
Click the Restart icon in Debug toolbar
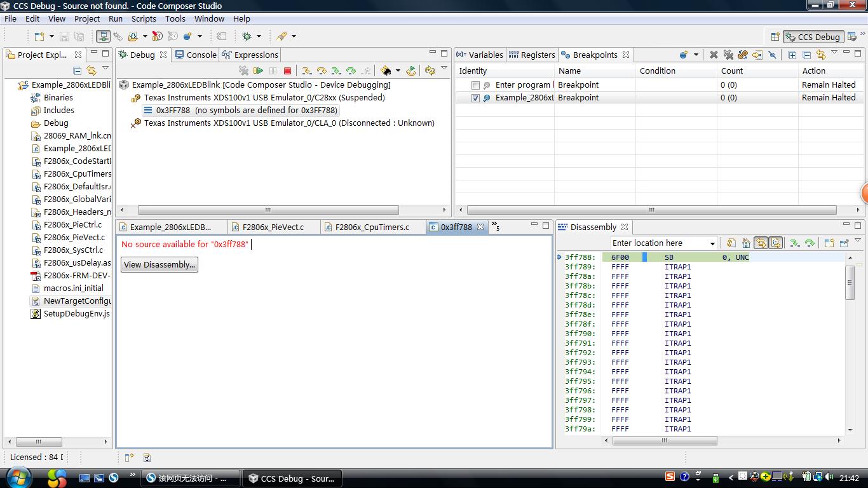411,71
